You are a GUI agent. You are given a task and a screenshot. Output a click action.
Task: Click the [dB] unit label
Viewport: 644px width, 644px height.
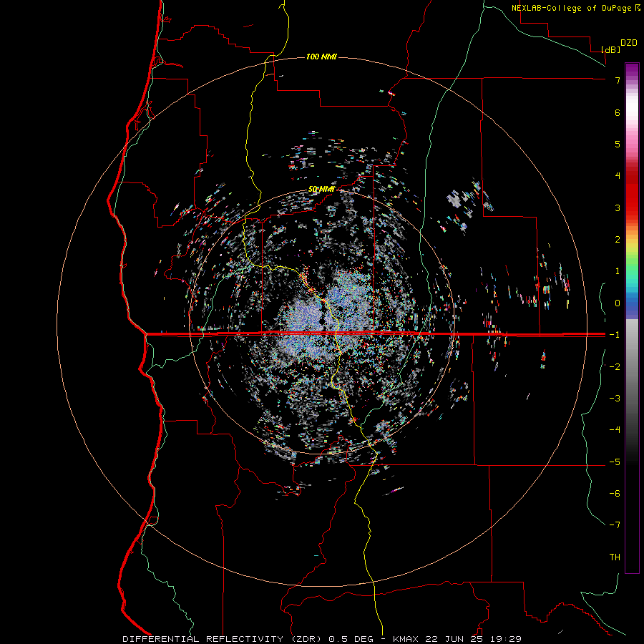click(611, 49)
